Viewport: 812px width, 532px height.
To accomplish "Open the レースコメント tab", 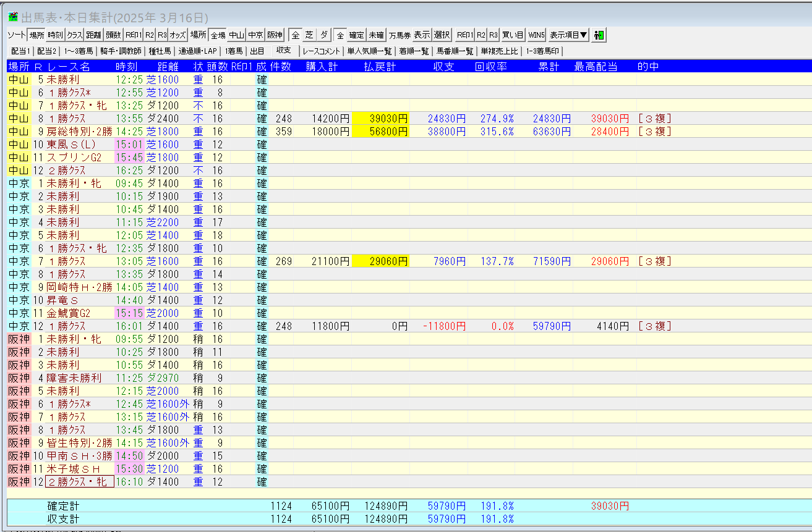I will point(321,51).
